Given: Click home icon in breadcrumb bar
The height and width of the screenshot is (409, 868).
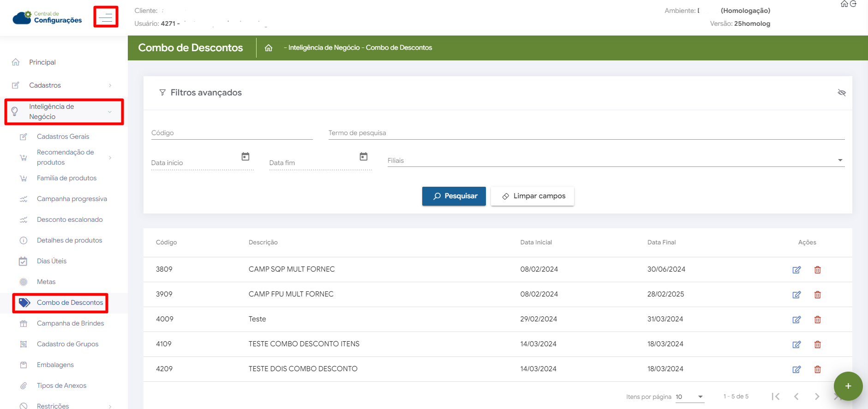Looking at the screenshot, I should coord(269,48).
